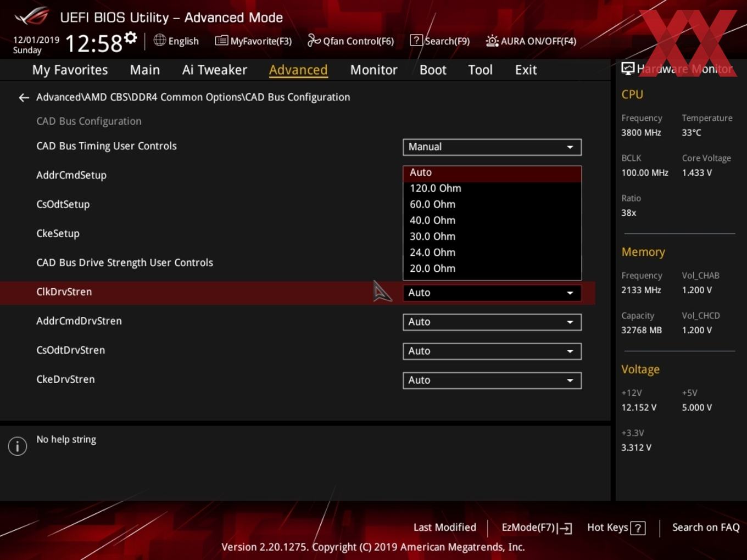Choose 60.0 Ohm option

pos(492,204)
